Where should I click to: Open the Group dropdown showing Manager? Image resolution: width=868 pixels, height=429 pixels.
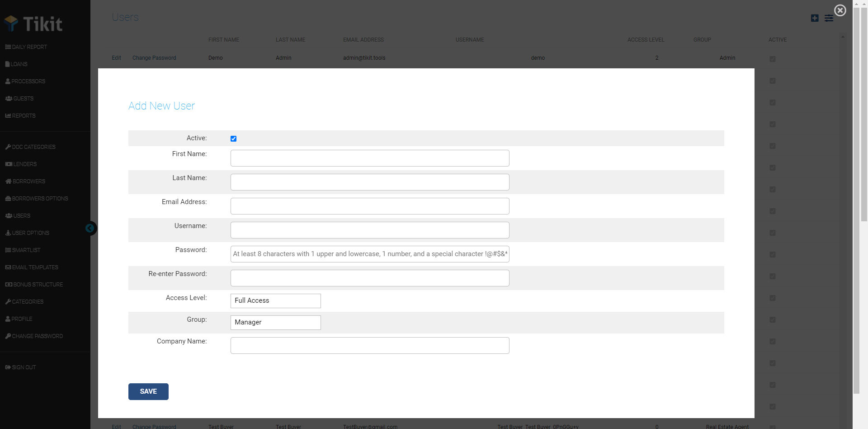coord(275,322)
